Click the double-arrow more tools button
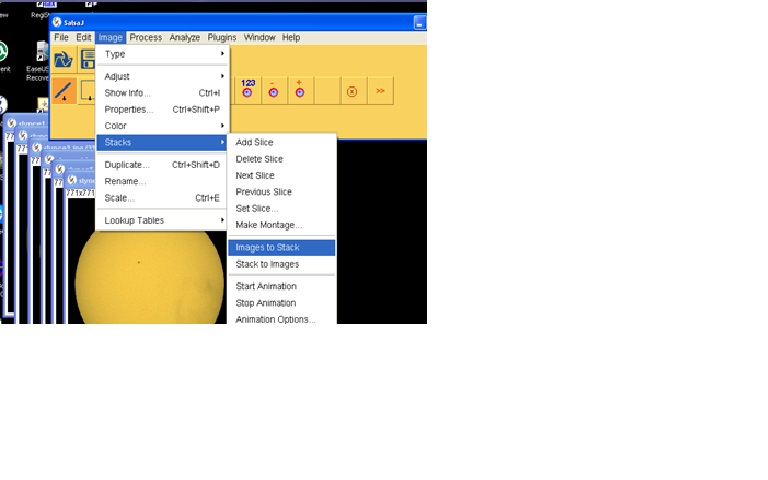 (x=380, y=91)
